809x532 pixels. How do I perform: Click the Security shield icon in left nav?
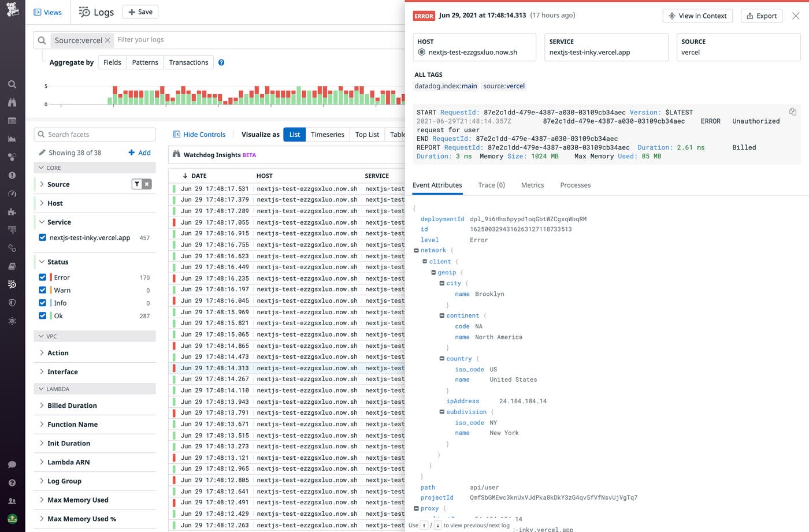(x=12, y=302)
